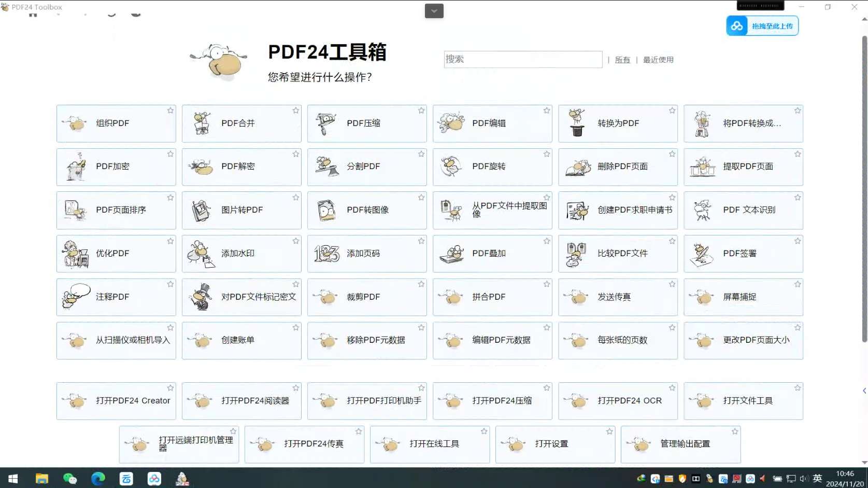Select the PDF压缩 compression tool
868x488 pixels.
coord(367,123)
